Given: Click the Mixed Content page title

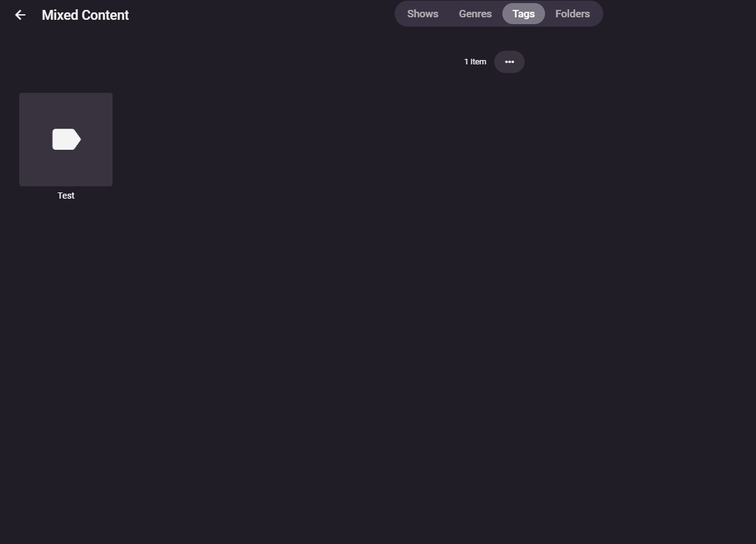Looking at the screenshot, I should 85,15.
